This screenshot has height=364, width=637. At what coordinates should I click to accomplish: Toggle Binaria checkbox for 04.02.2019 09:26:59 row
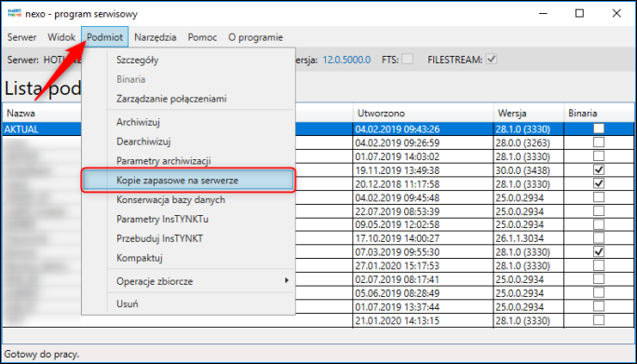click(599, 142)
